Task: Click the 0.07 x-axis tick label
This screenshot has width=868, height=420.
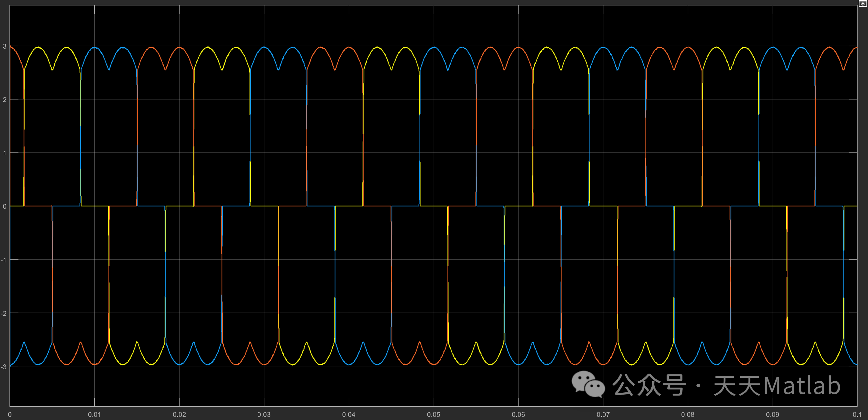Action: 603,415
